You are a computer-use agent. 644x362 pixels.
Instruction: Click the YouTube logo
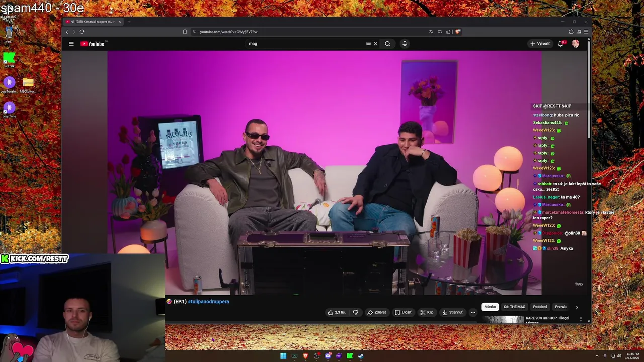coord(93,44)
